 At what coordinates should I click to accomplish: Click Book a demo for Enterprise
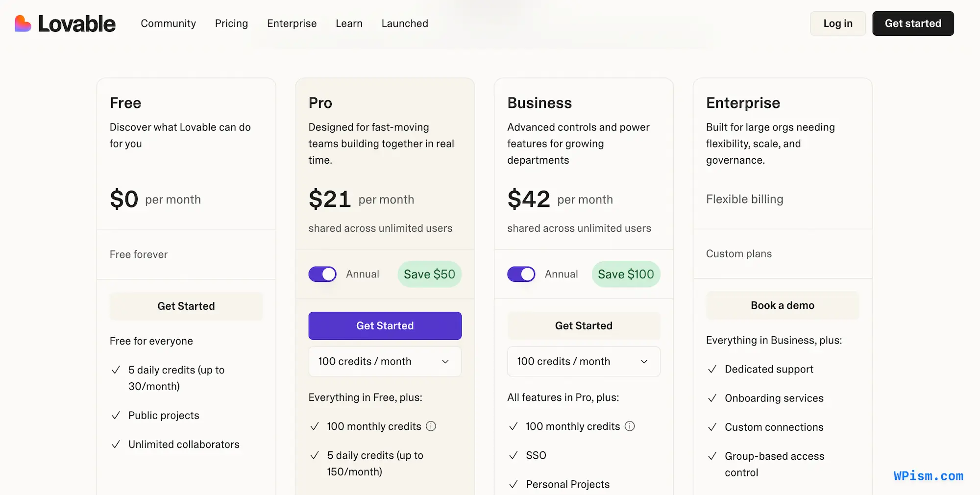[x=782, y=305]
